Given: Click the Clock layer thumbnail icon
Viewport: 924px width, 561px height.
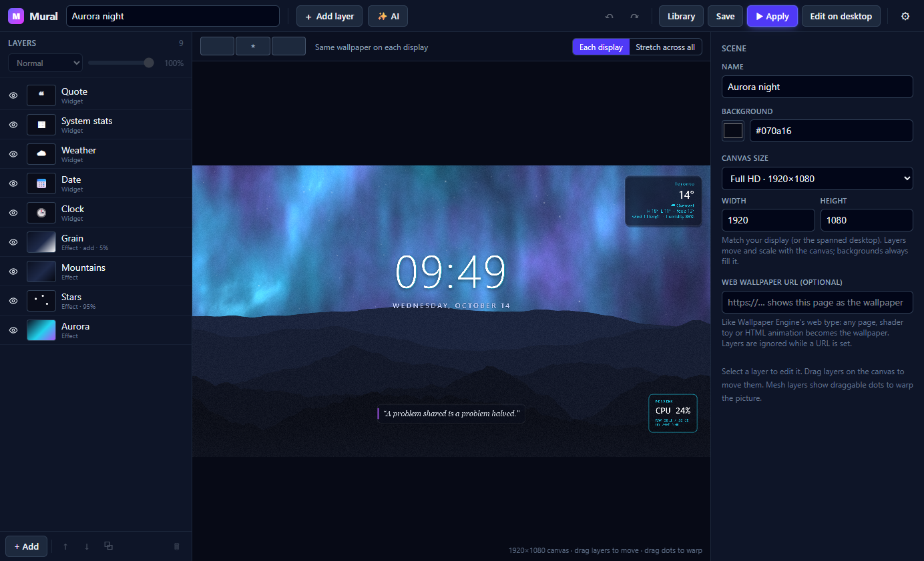Looking at the screenshot, I should (41, 213).
